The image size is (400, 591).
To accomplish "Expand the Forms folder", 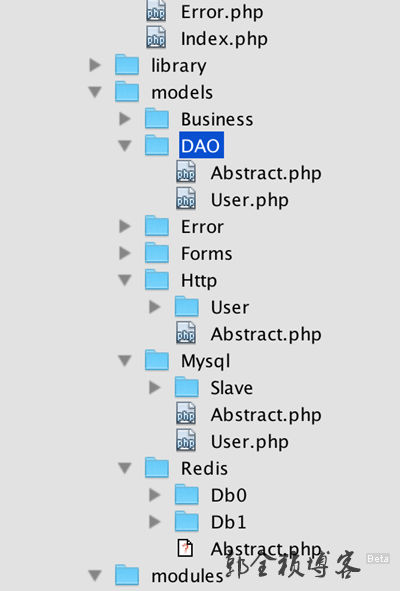I will click(x=125, y=253).
